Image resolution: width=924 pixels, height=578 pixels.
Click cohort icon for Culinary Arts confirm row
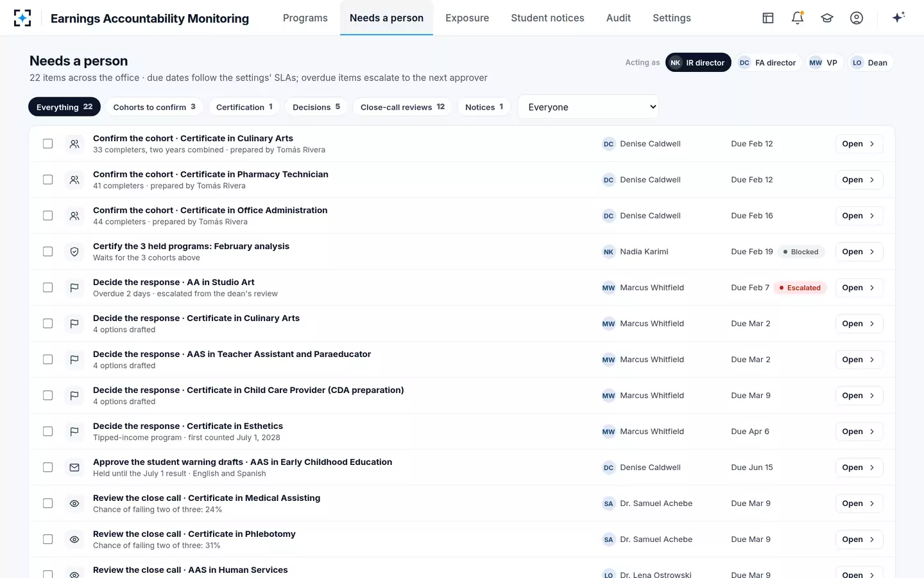74,144
